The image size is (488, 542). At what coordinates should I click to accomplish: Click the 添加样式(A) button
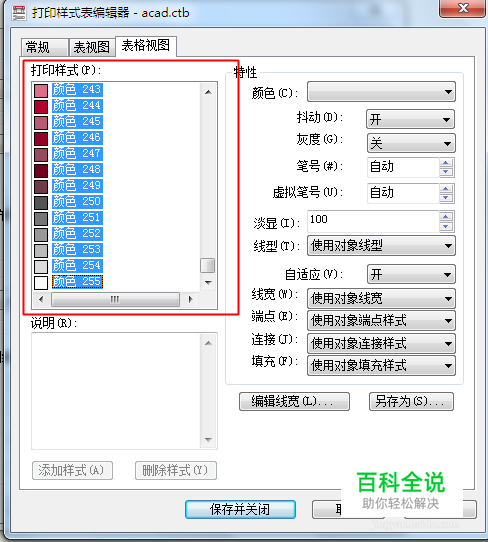pyautogui.click(x=72, y=470)
